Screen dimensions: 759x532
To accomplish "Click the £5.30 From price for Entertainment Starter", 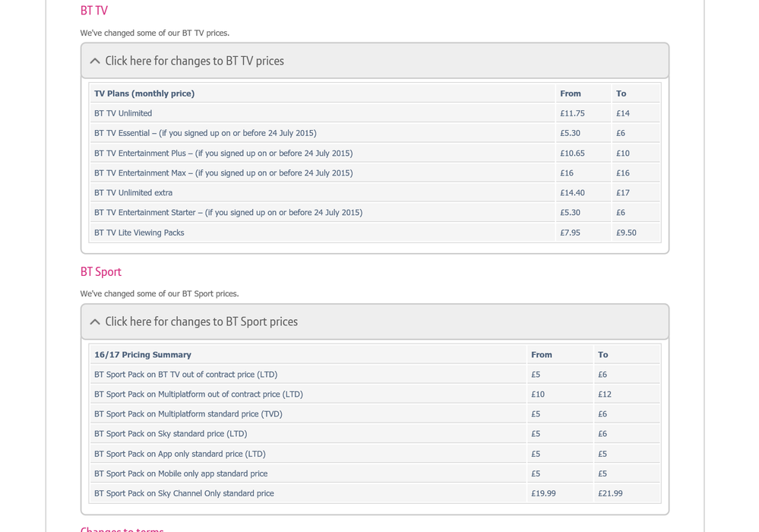I will click(x=571, y=213).
